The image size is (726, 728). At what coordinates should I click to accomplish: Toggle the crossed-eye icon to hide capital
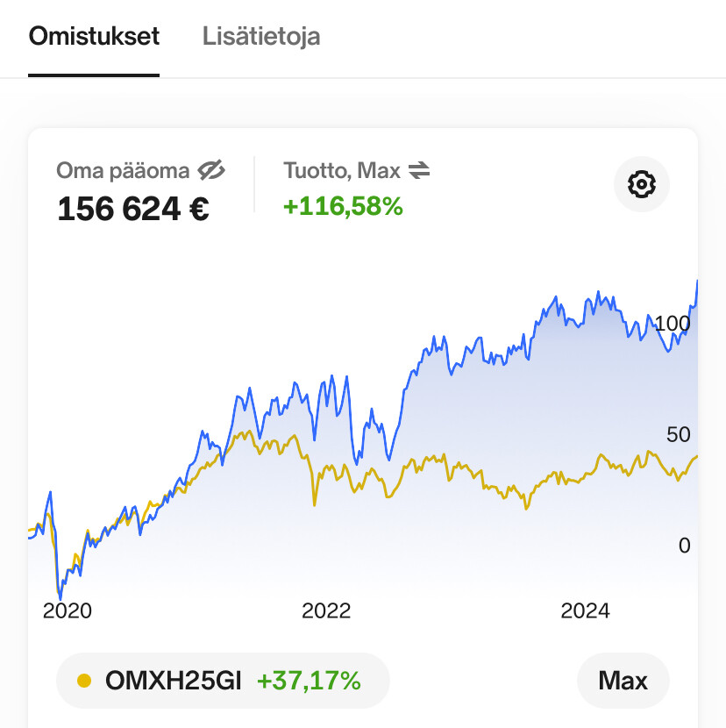(211, 170)
